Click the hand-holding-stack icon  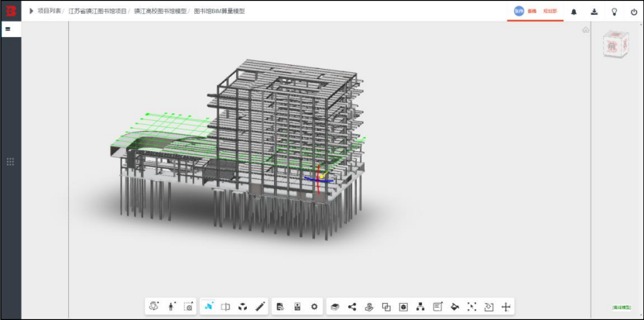369,306
